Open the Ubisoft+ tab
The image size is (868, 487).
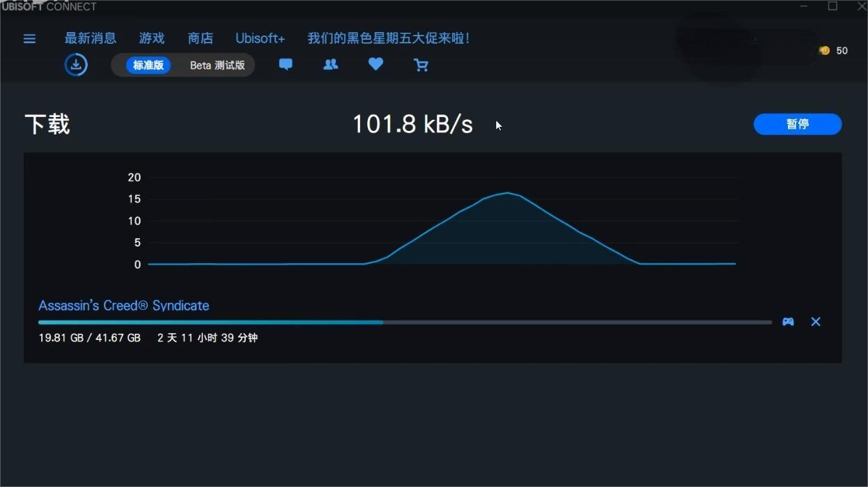point(261,38)
